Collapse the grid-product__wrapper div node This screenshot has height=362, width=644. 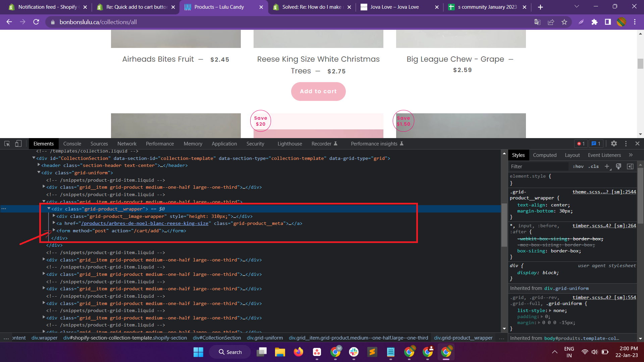(x=49, y=209)
